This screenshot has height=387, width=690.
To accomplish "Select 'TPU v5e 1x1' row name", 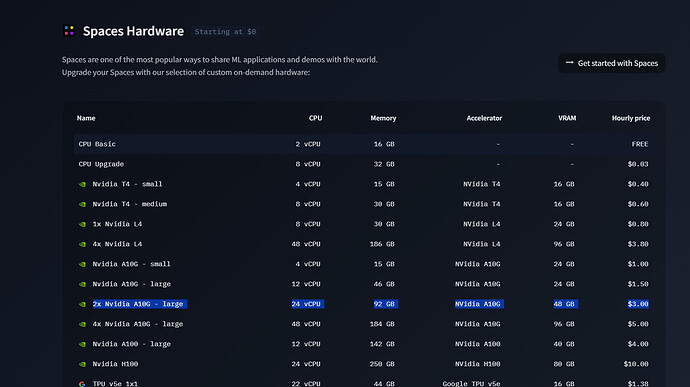I will click(x=115, y=383).
